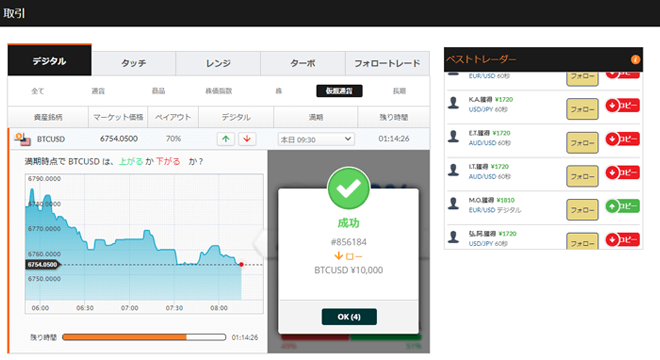
Task: Click the BTCUSD asset icon
Action: (x=22, y=139)
